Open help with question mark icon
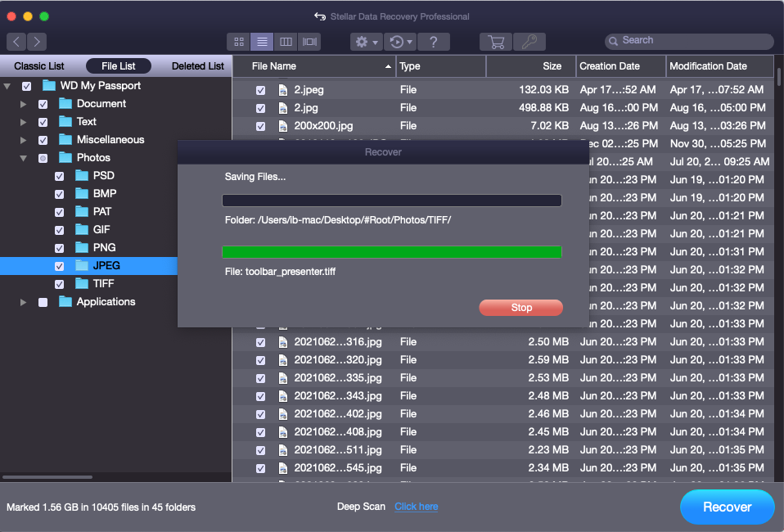This screenshot has width=784, height=532. (x=434, y=42)
